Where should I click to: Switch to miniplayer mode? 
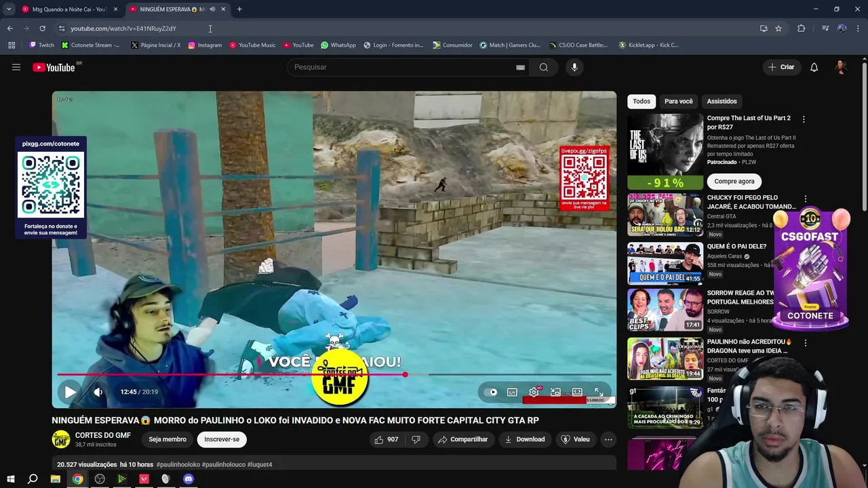(555, 392)
